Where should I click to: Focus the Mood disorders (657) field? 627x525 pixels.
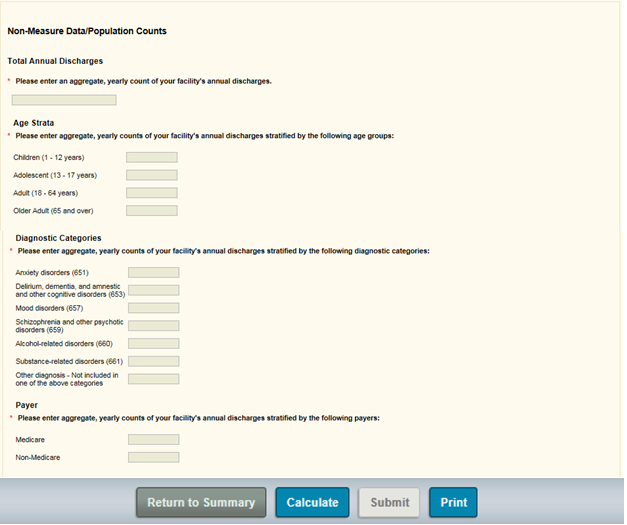coord(154,308)
